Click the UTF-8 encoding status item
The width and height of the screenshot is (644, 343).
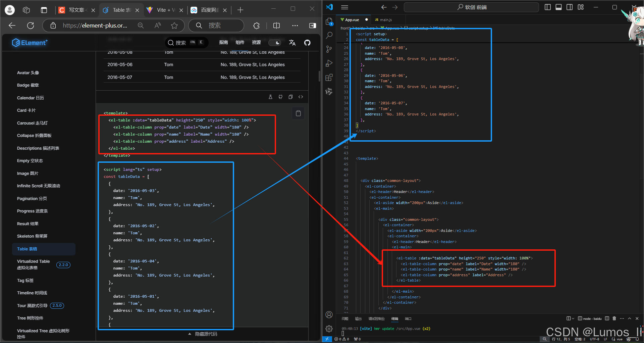tap(594, 339)
